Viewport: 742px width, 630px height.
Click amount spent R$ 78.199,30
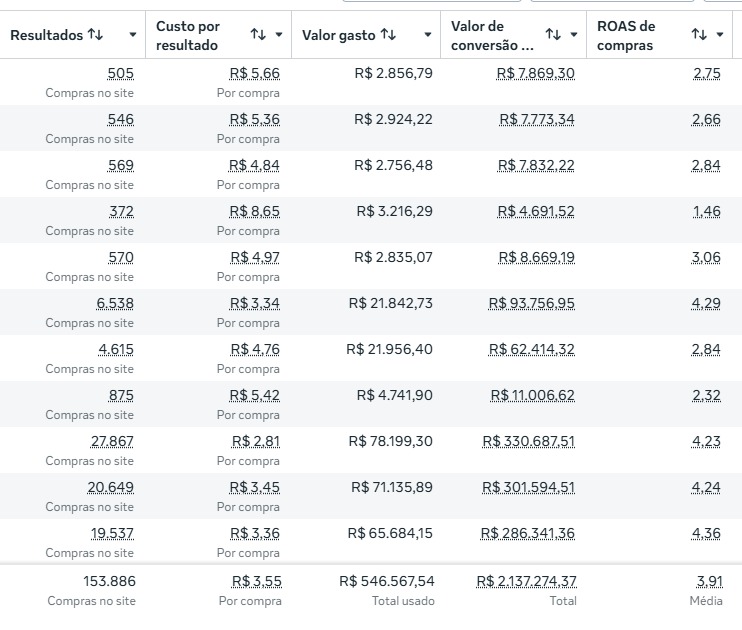(x=391, y=441)
